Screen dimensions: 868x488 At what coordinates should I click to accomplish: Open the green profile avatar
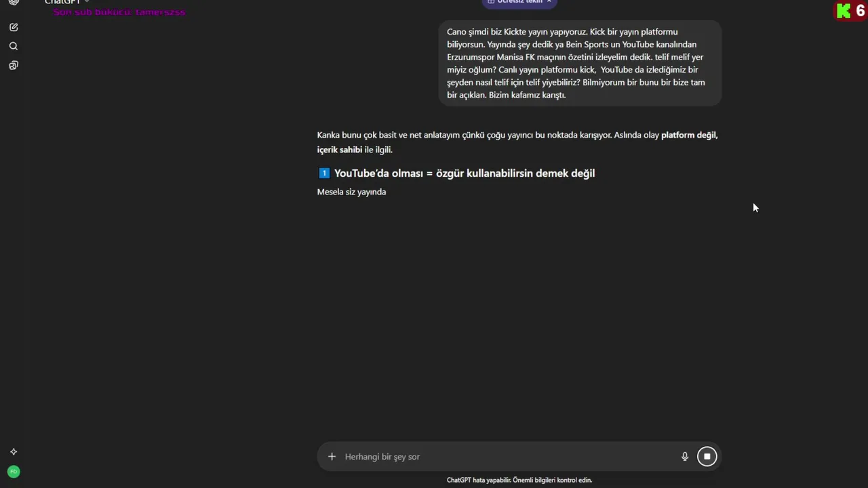14,472
